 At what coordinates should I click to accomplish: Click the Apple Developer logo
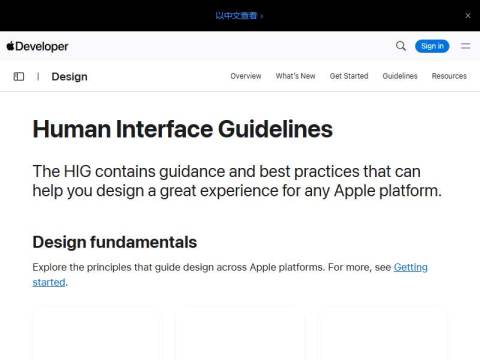[37, 46]
